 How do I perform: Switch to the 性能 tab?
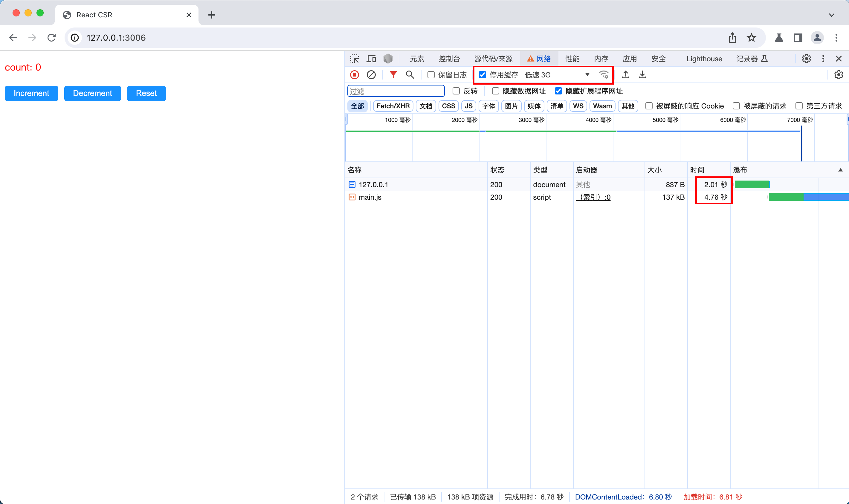tap(572, 59)
